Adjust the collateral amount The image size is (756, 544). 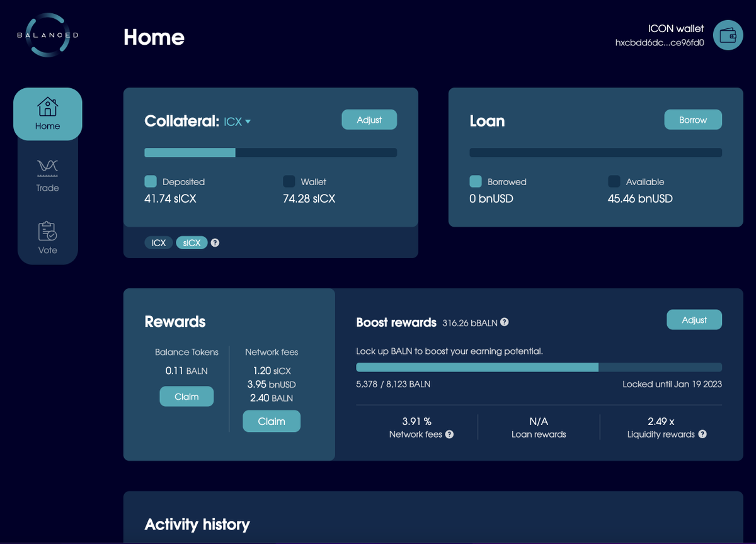pyautogui.click(x=369, y=120)
